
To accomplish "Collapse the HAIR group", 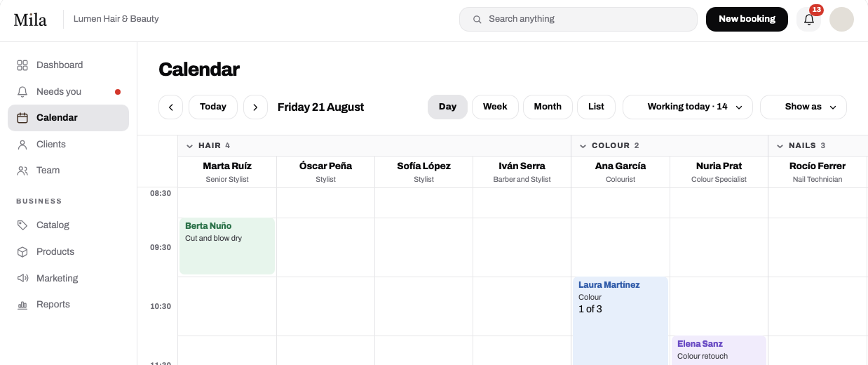I will point(189,146).
